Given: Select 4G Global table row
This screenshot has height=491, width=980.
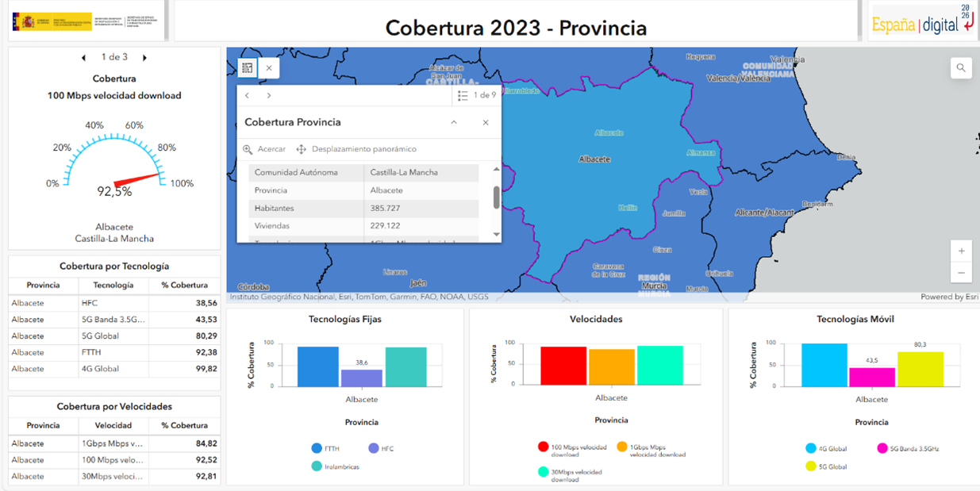Looking at the screenshot, I should coord(114,369).
